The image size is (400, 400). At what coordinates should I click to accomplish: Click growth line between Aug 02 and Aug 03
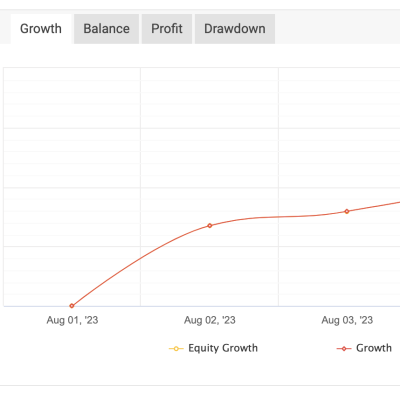click(x=278, y=217)
